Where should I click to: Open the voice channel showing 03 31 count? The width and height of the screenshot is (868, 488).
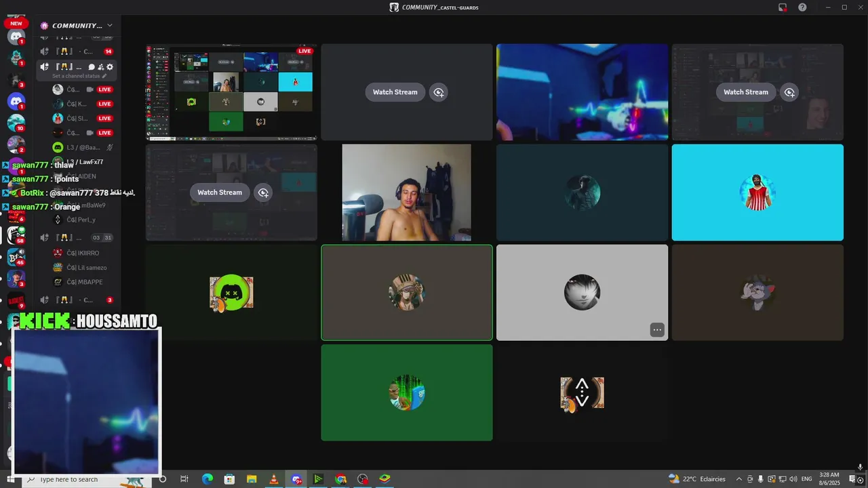tap(76, 238)
